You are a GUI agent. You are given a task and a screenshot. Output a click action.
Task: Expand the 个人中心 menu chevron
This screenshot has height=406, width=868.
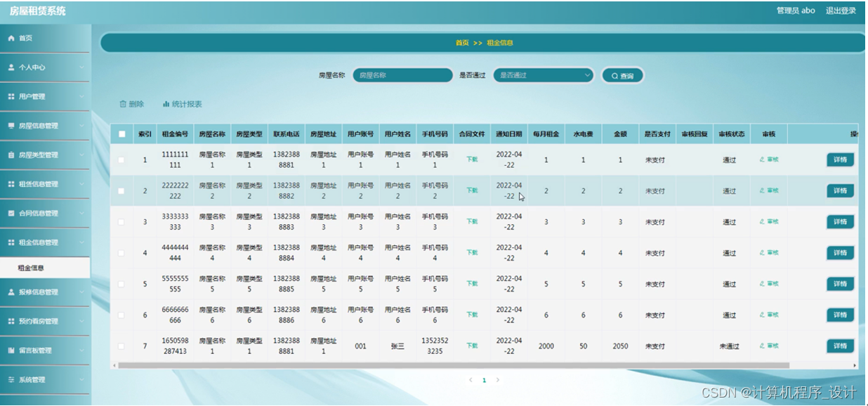point(82,67)
